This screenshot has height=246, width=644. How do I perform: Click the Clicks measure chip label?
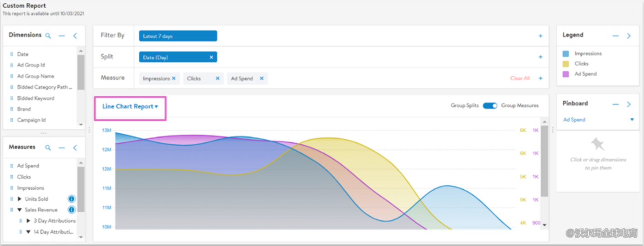pyautogui.click(x=194, y=79)
